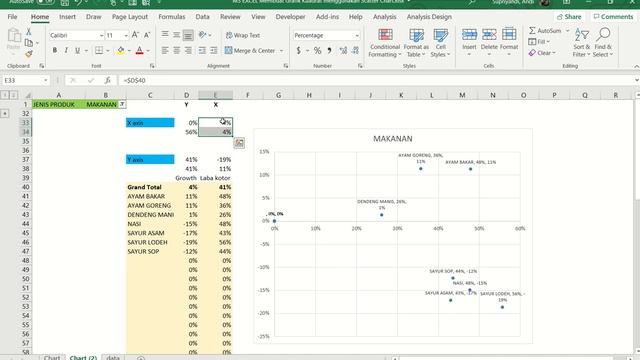Screen dimensions: 640x360
Task: Toggle Wrap Text
Action: coord(243,35)
